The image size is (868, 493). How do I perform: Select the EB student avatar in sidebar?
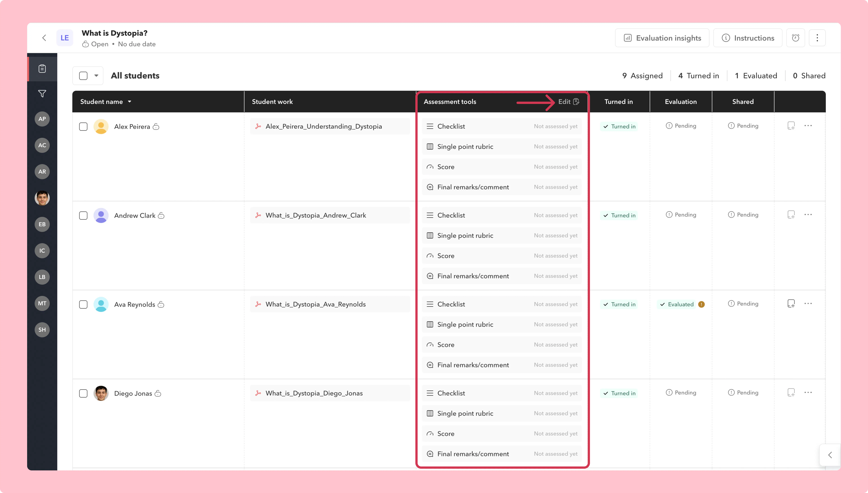tap(42, 224)
